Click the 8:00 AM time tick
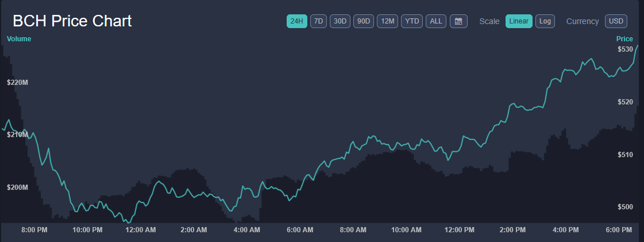The height and width of the screenshot is (242, 644). (353, 230)
